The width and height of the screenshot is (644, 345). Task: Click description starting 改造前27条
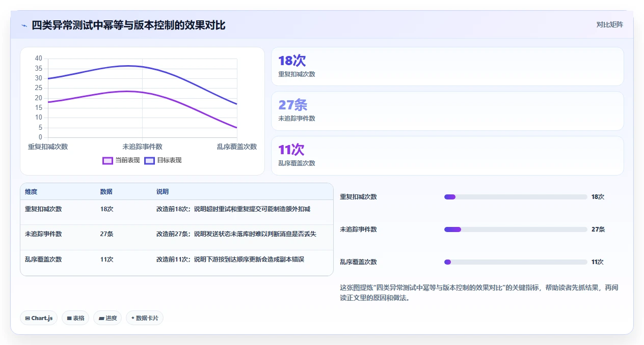(x=236, y=234)
